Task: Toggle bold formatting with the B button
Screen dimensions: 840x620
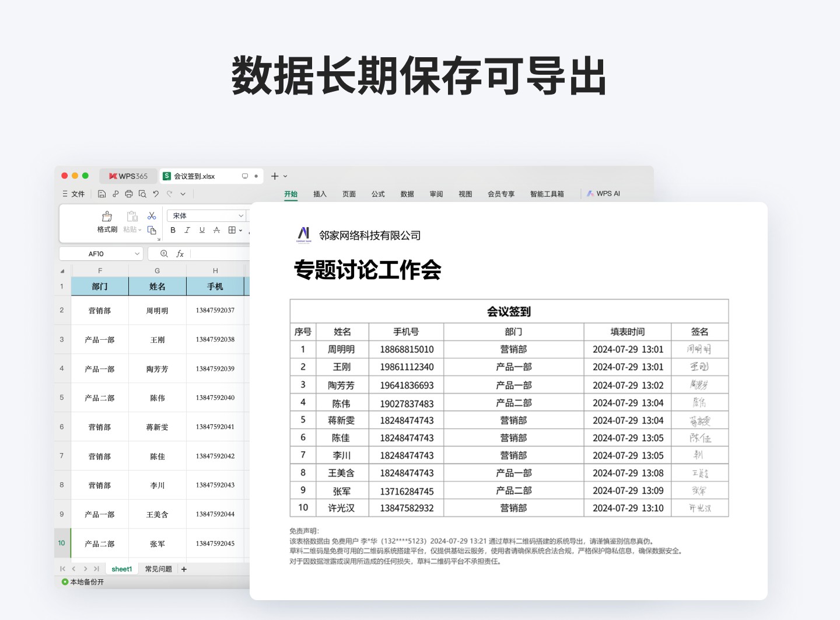Action: [x=173, y=231]
